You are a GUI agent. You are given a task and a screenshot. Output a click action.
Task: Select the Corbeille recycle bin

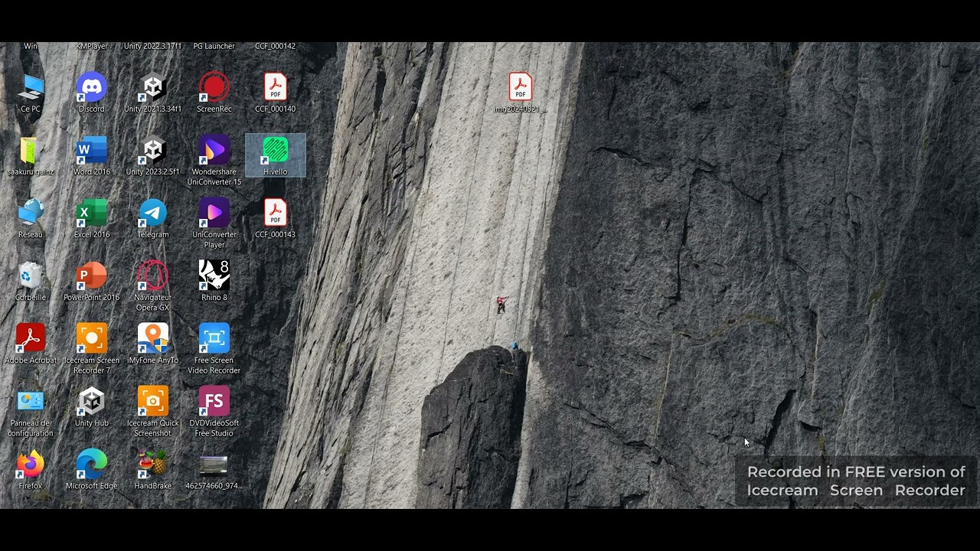[31, 277]
